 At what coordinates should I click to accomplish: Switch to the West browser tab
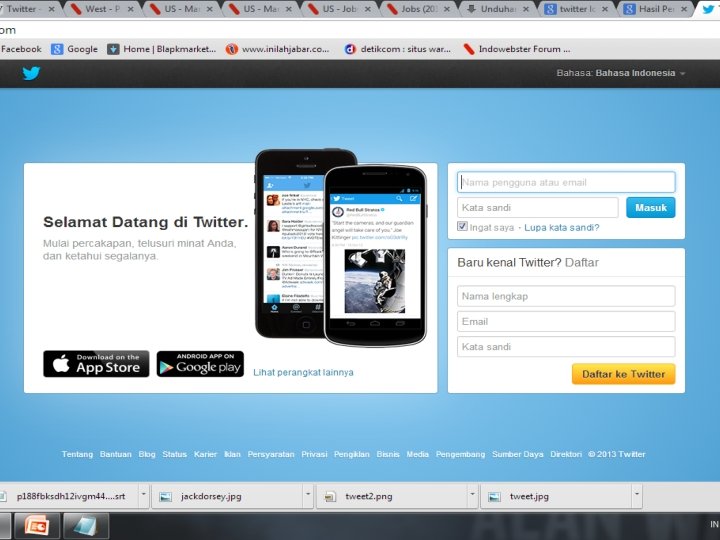[x=102, y=9]
